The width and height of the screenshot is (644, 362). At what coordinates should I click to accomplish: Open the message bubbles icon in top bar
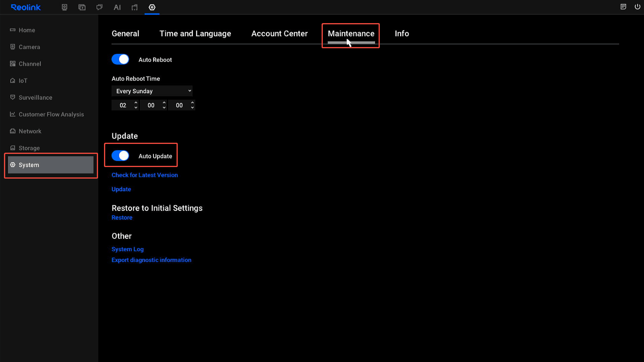100,7
